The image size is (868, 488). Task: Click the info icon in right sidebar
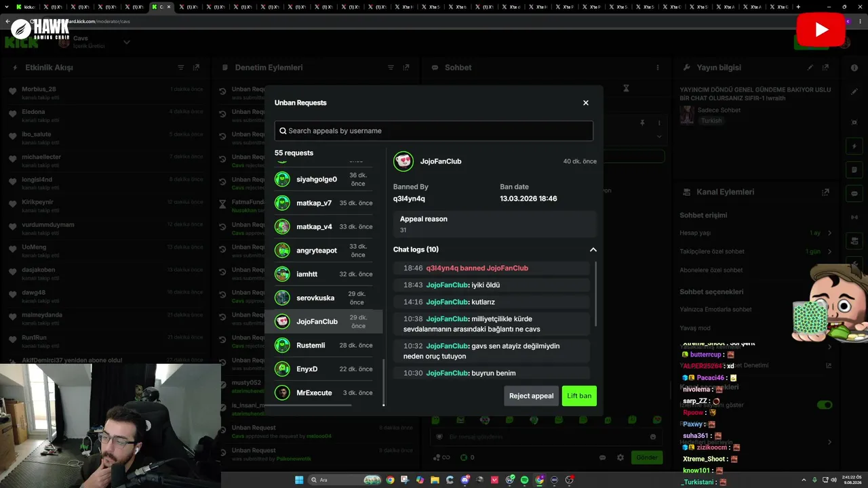tap(854, 68)
